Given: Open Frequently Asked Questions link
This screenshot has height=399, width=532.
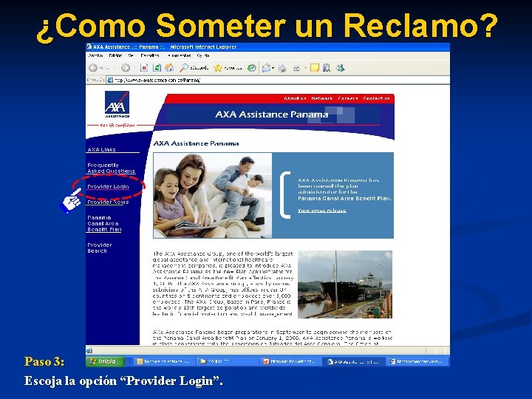Looking at the screenshot, I should pyautogui.click(x=111, y=168).
